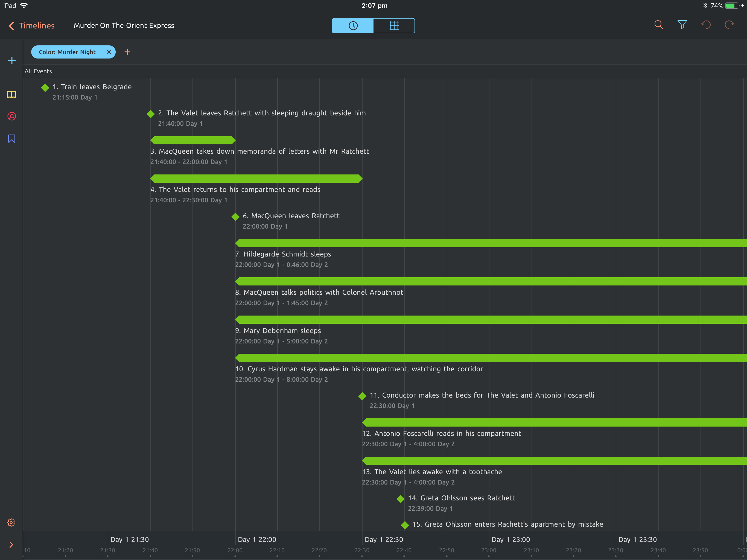Click 'Day 1 23:30' ruler label
Image resolution: width=747 pixels, height=560 pixels.
tap(638, 539)
